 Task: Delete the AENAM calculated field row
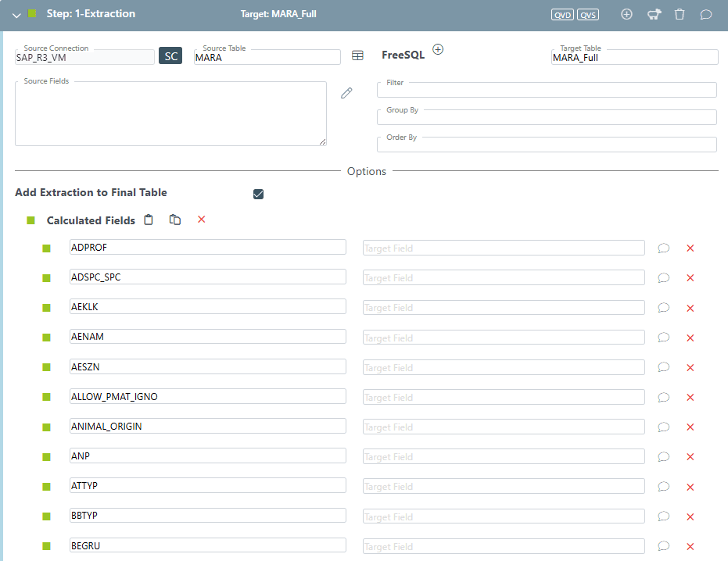coord(690,338)
